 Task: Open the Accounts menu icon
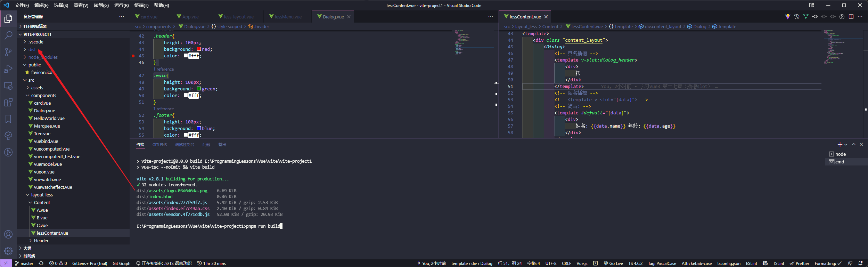click(x=8, y=234)
